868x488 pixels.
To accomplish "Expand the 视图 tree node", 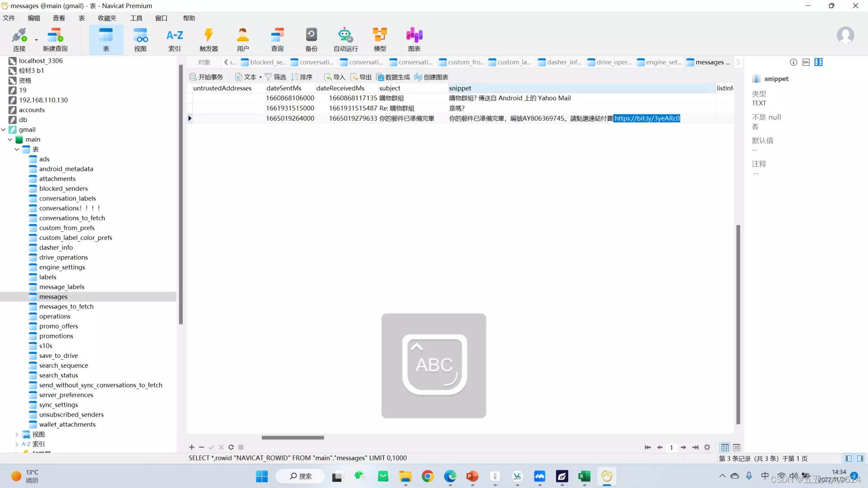I will (17, 435).
